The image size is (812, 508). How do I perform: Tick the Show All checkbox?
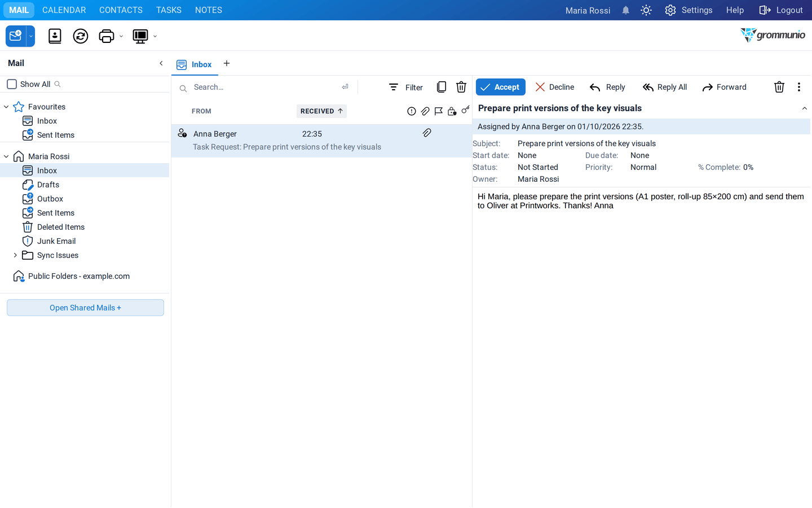12,84
